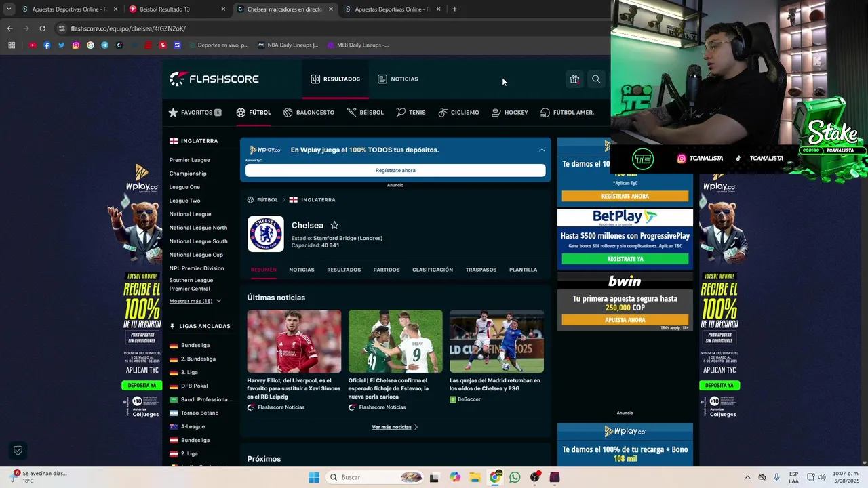Open File Explorer from taskbar
Viewport: 868px width, 488px height.
pyautogui.click(x=475, y=477)
